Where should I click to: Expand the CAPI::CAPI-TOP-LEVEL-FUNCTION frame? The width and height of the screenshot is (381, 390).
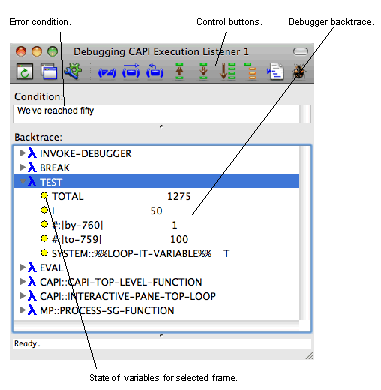click(23, 282)
